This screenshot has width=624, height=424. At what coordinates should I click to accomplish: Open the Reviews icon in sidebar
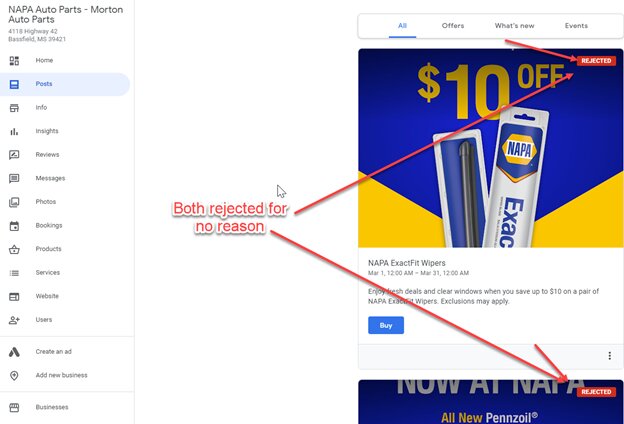click(14, 155)
